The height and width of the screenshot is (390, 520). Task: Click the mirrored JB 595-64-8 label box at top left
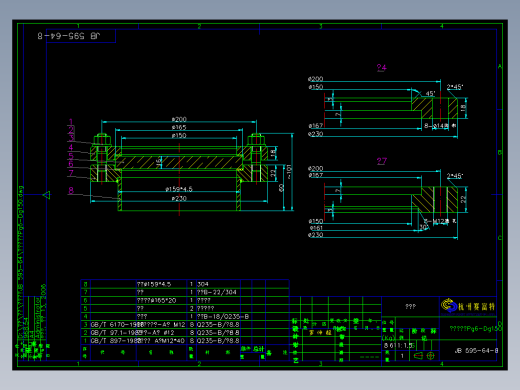pos(70,36)
